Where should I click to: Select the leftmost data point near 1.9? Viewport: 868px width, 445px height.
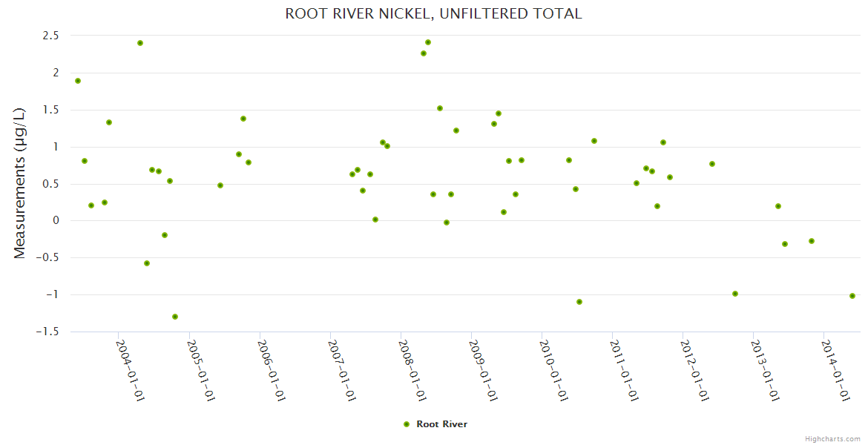click(78, 81)
